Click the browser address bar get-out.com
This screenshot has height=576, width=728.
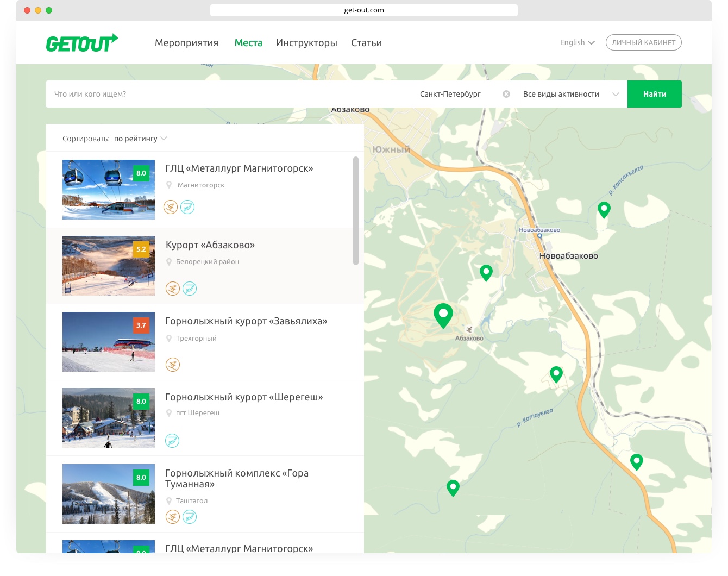point(364,10)
